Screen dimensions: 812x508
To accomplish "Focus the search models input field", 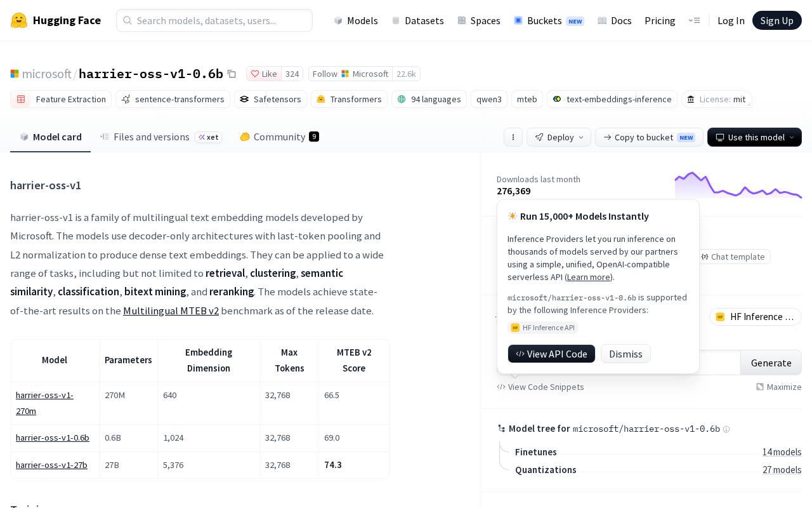I will point(214,20).
